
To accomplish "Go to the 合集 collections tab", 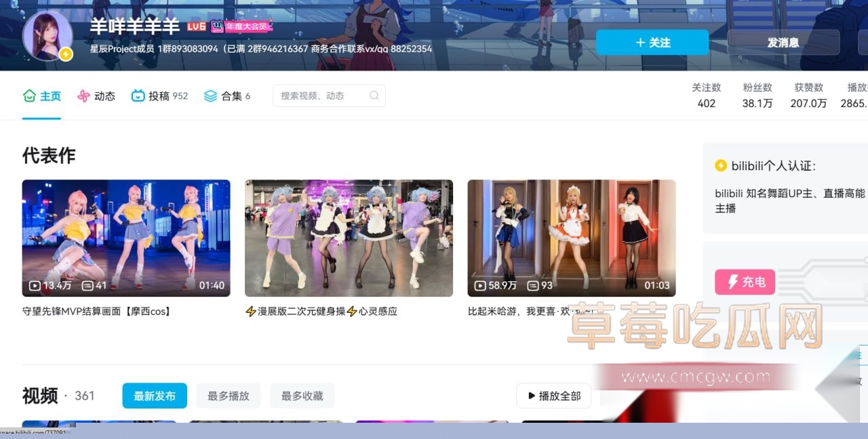I will pyautogui.click(x=227, y=96).
